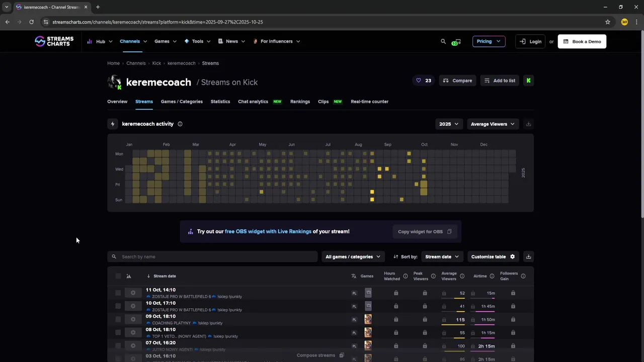The height and width of the screenshot is (362, 644).
Task: Click the Book a Demo button
Action: pos(582,41)
